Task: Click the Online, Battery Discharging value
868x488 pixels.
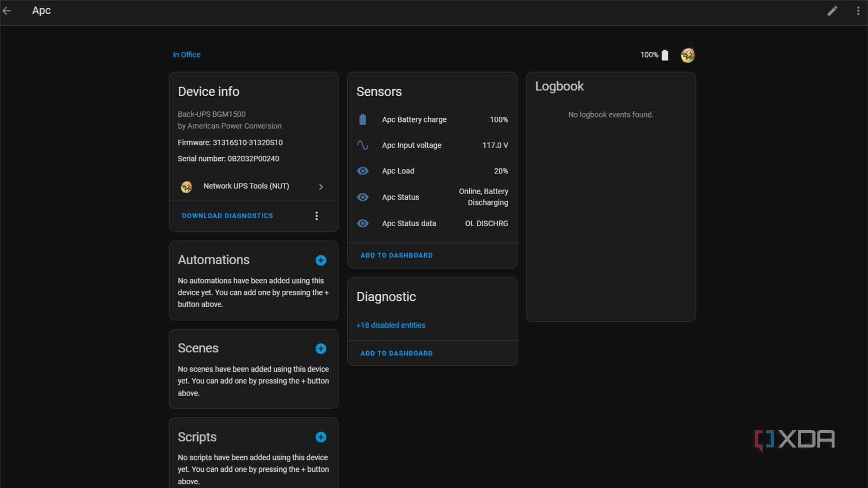Action: pos(483,197)
